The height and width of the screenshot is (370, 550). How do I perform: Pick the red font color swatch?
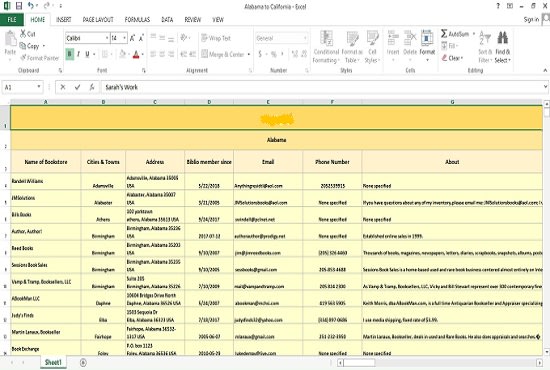136,54
